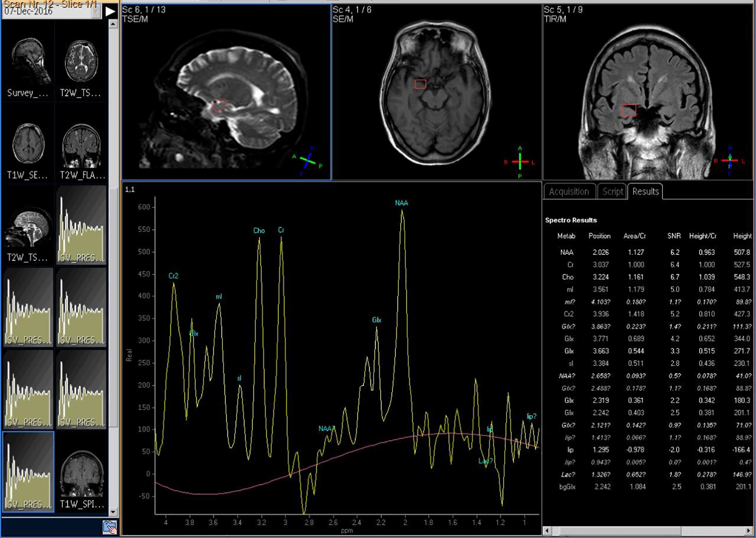Click the orientation axes icon in sagittal view
This screenshot has width=756, height=538.
coord(308,160)
